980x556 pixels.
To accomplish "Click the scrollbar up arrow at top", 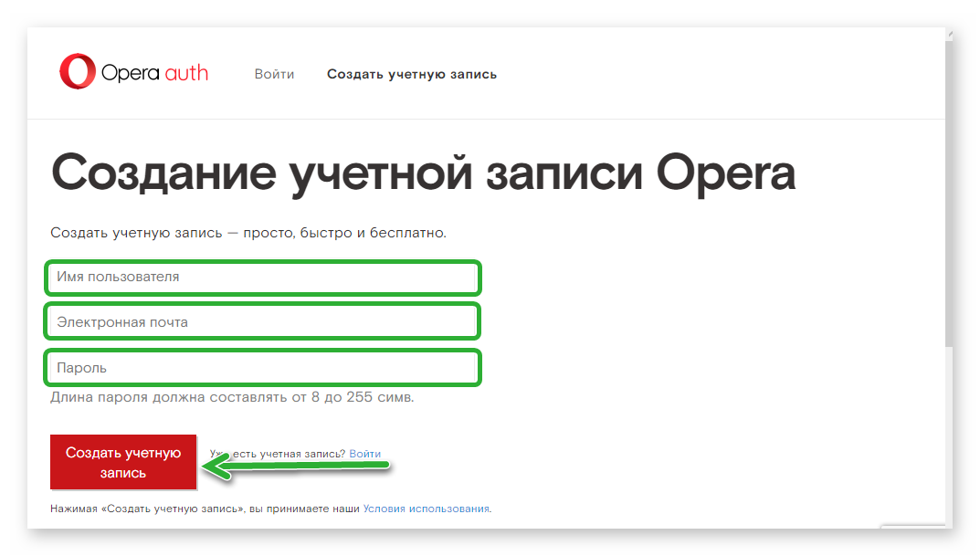I will (947, 34).
